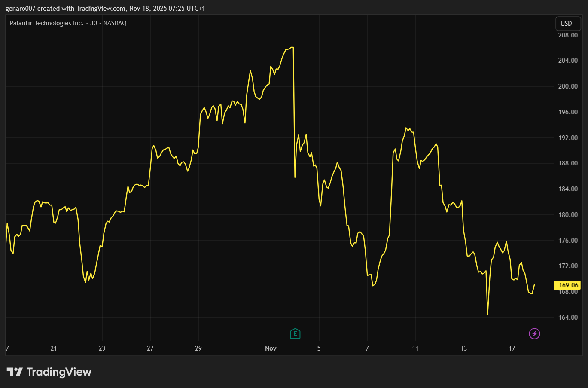
Task: Click the 196.00 price axis label
Action: coord(568,112)
